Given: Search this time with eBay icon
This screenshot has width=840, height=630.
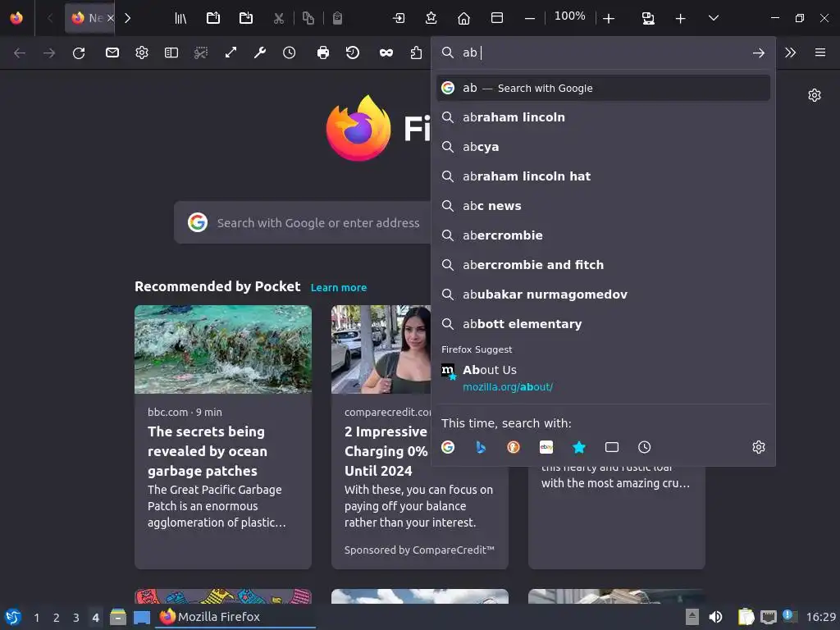Looking at the screenshot, I should click(x=546, y=447).
